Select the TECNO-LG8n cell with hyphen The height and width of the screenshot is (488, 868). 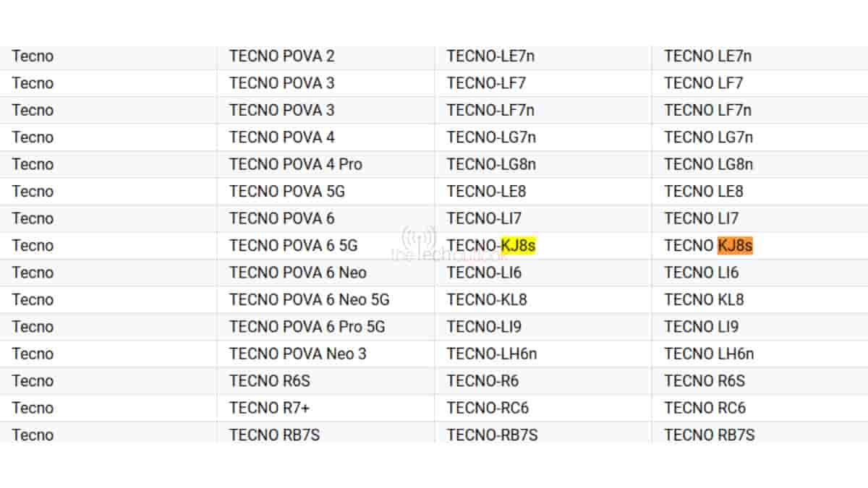point(492,164)
